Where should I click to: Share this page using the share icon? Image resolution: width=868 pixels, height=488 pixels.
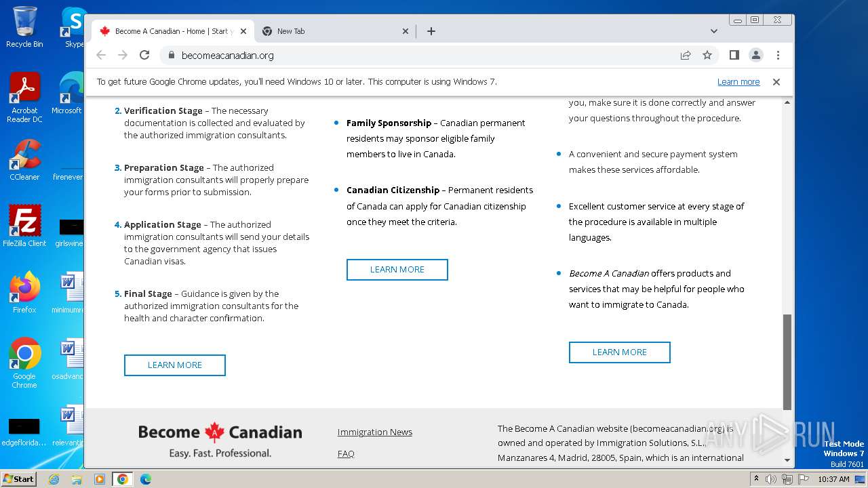pyautogui.click(x=686, y=55)
